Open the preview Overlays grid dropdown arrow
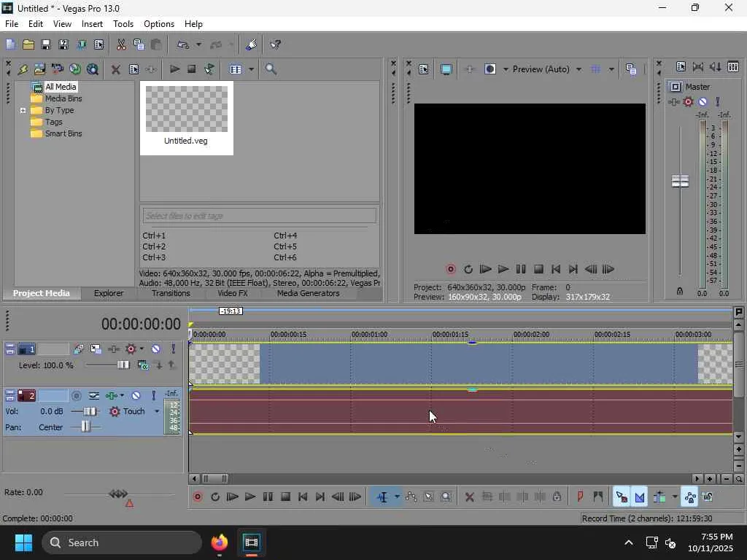The height and width of the screenshot is (560, 747). [x=611, y=69]
